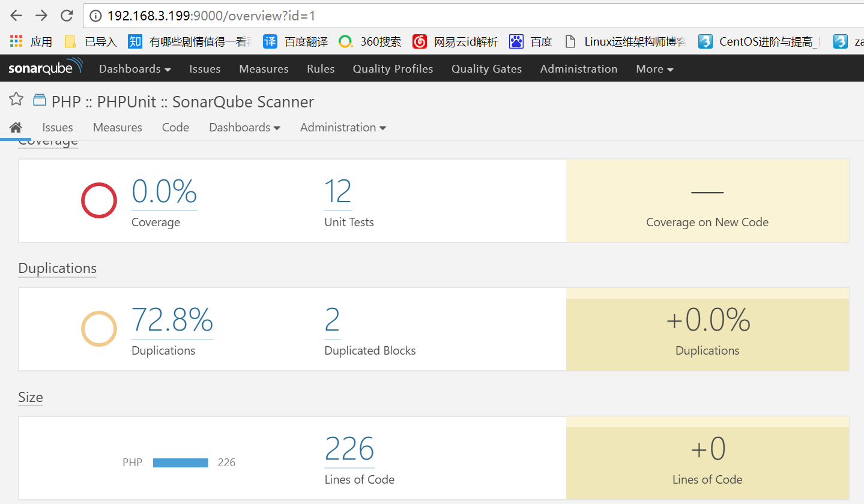Click the PHP lines-of-code bar
Viewport: 864px width, 504px height.
pos(180,462)
